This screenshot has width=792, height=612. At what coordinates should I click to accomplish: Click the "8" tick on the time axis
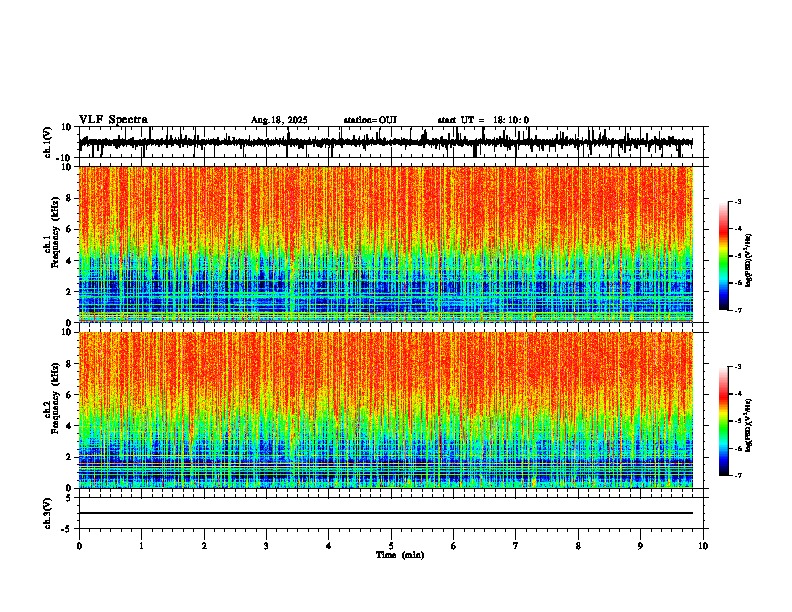tap(578, 546)
